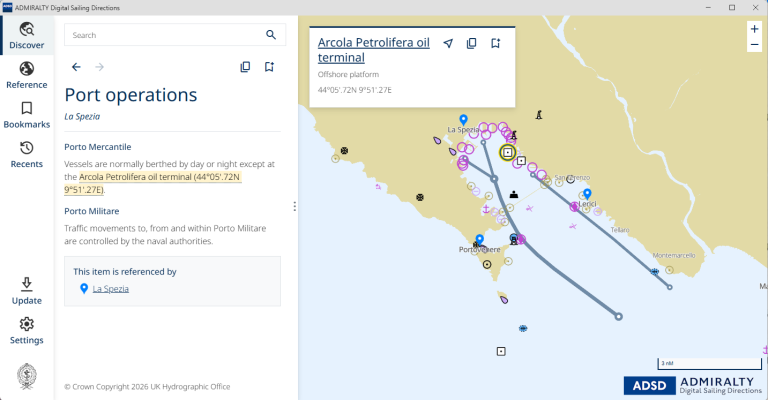Show the Recents list
This screenshot has width=768, height=400.
pos(27,154)
